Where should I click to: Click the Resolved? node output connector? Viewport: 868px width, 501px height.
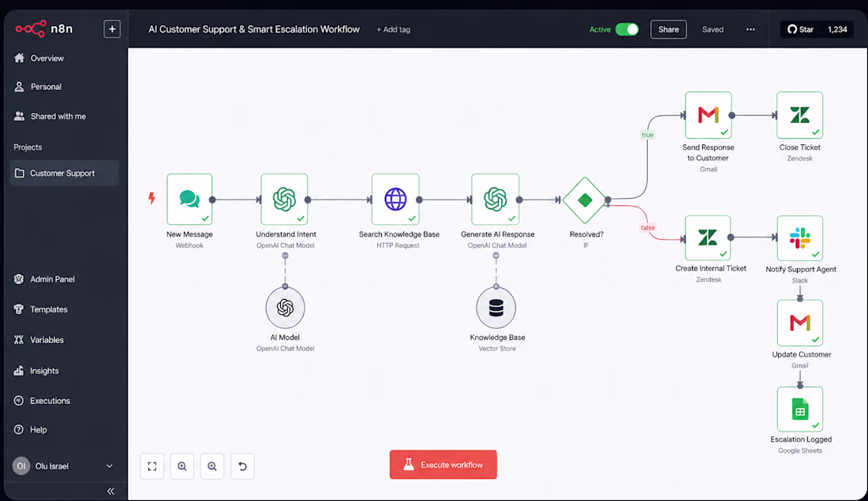(x=608, y=200)
